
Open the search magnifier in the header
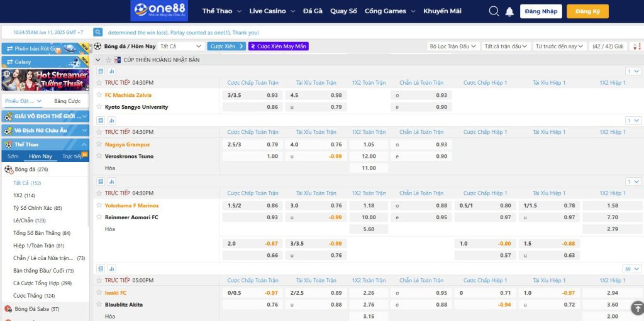click(494, 11)
